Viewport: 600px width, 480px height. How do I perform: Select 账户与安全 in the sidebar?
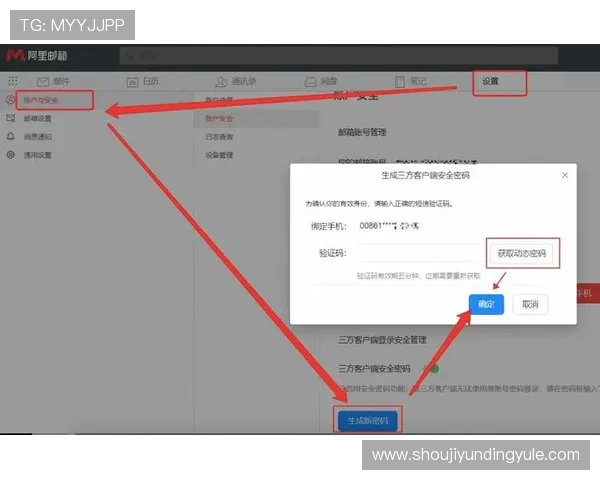41,100
